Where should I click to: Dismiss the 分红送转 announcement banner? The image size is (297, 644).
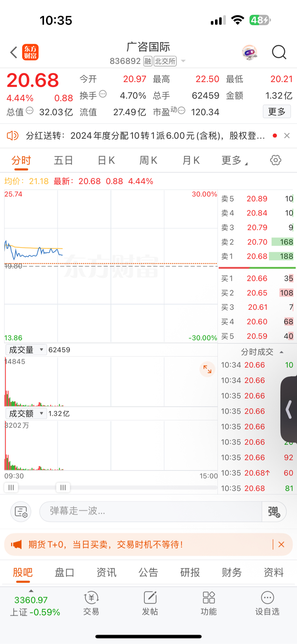tap(287, 136)
